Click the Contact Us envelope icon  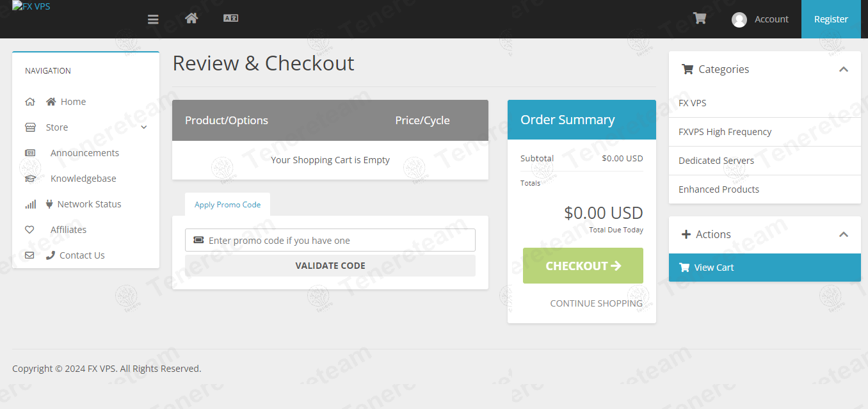29,255
